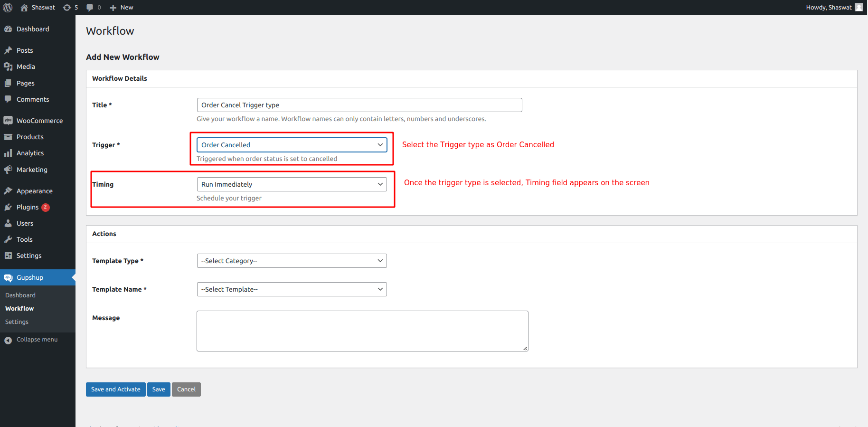Click the 'Triggered when order status' description

coord(267,159)
